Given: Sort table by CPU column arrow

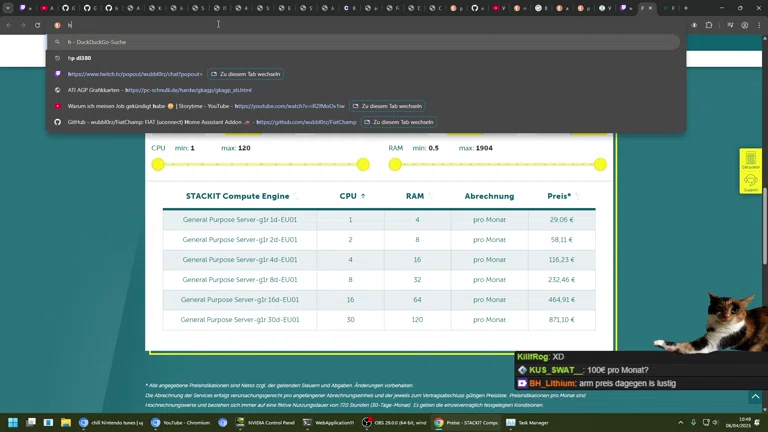Looking at the screenshot, I should coord(363,196).
